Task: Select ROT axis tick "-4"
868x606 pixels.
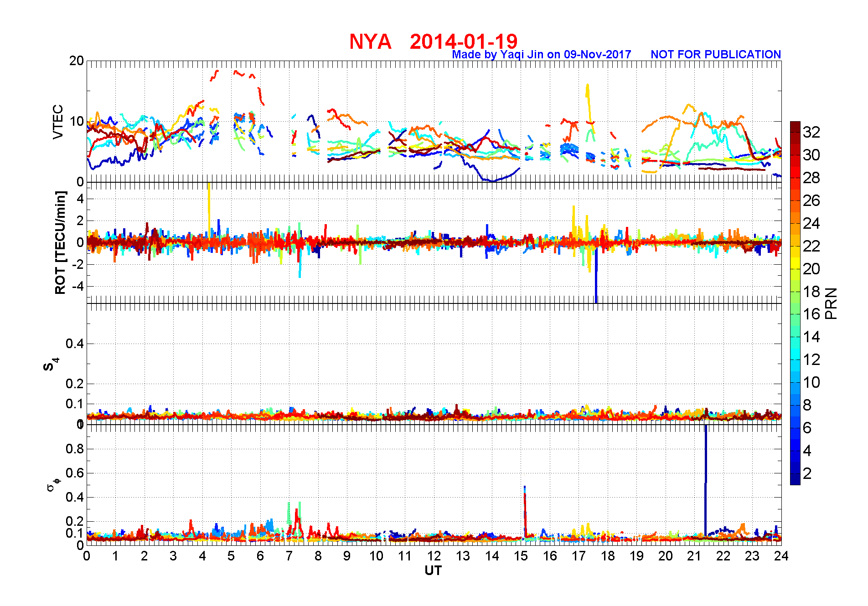Action: click(x=77, y=286)
